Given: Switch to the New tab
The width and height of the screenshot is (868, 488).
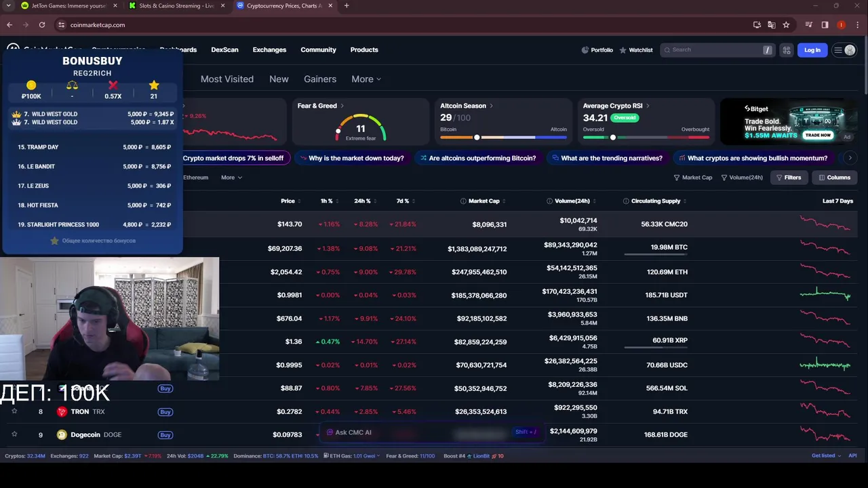Looking at the screenshot, I should 279,79.
